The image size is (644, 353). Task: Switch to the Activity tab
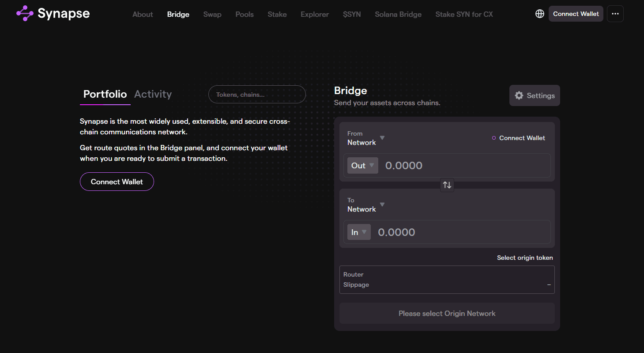[153, 94]
